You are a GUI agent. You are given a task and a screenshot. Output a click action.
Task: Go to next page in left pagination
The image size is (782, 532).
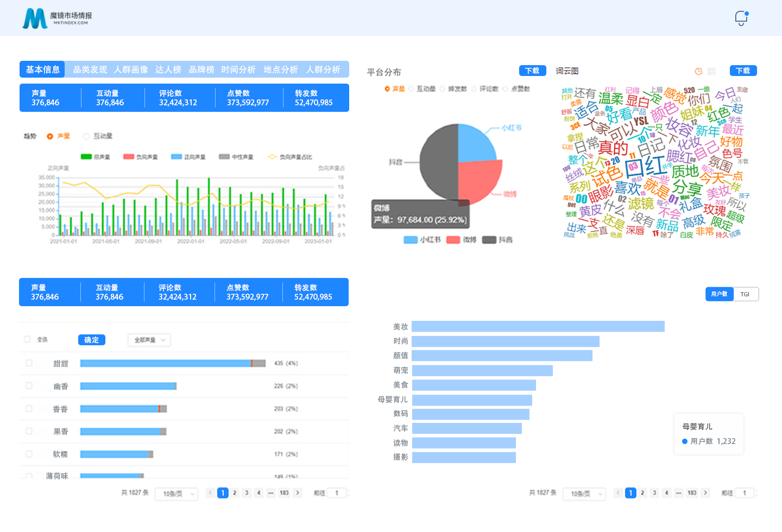(x=297, y=493)
